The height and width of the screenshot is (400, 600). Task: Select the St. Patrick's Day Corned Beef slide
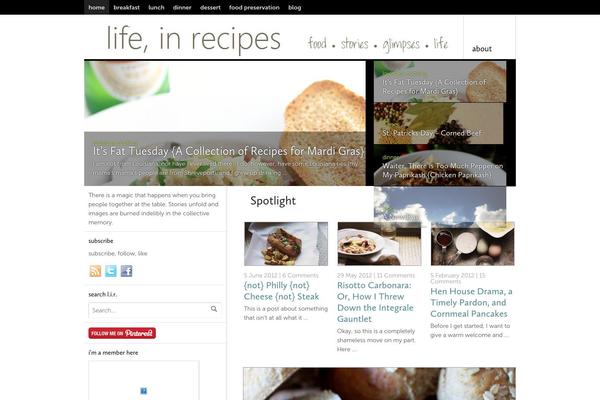[x=439, y=123]
